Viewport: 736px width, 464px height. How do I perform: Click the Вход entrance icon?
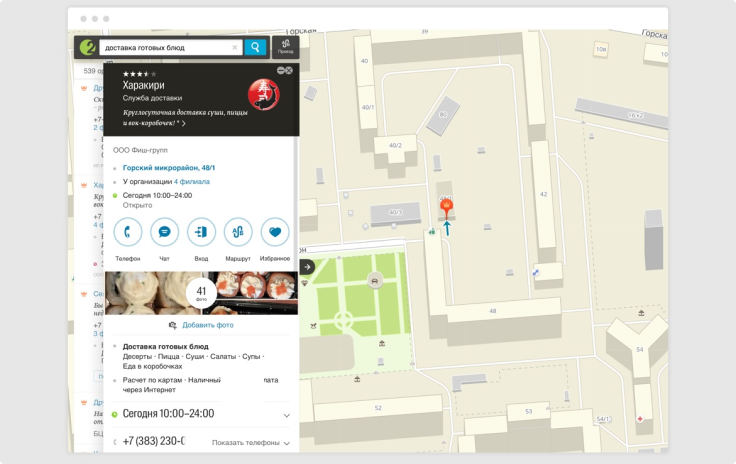(x=201, y=232)
